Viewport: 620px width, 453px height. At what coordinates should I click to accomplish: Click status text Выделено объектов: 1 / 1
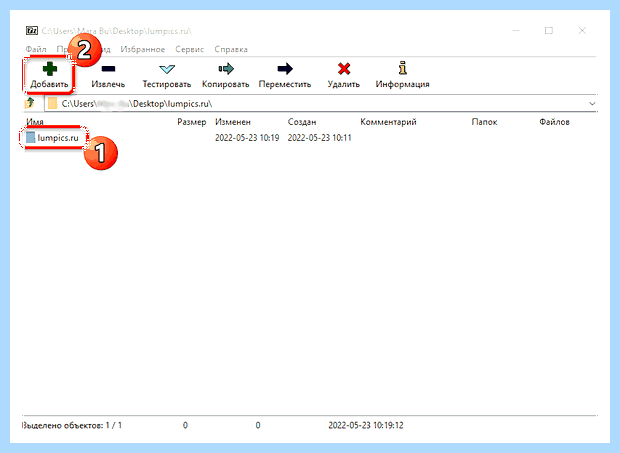72,425
